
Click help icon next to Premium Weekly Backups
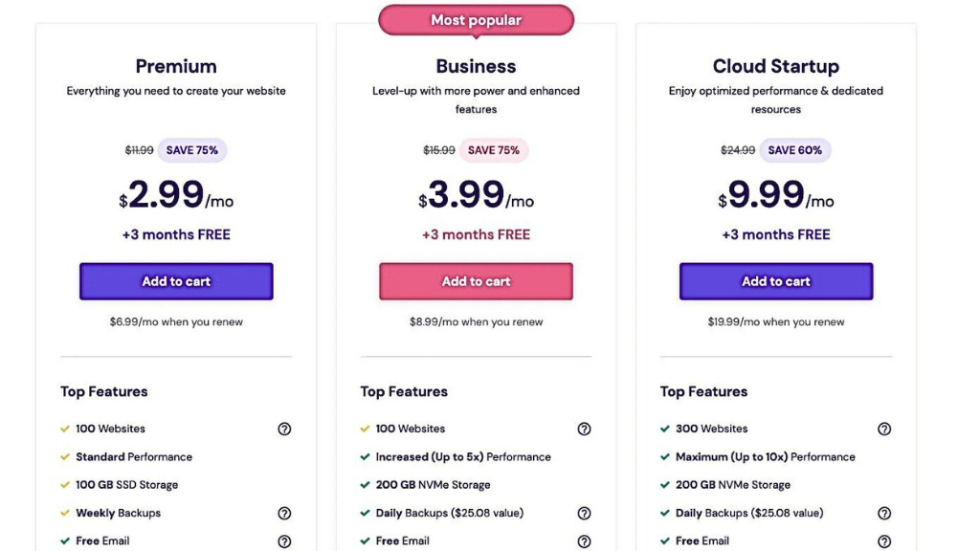click(284, 514)
